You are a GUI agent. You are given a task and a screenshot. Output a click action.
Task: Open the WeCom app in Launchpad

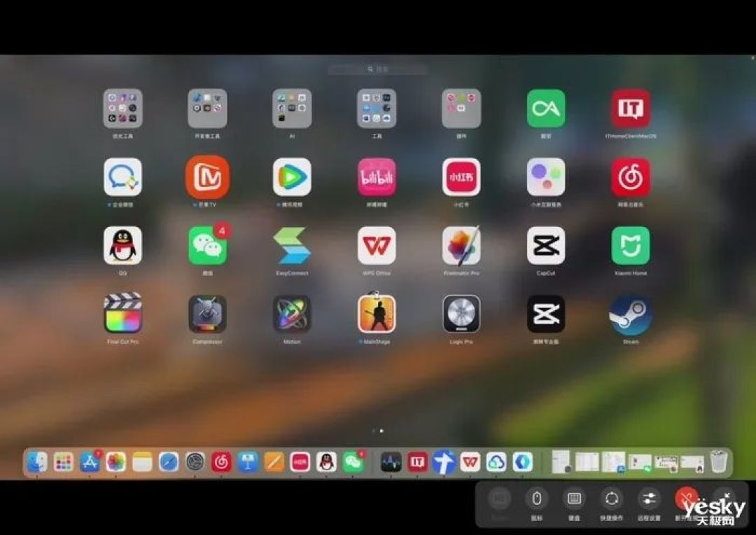click(x=122, y=177)
